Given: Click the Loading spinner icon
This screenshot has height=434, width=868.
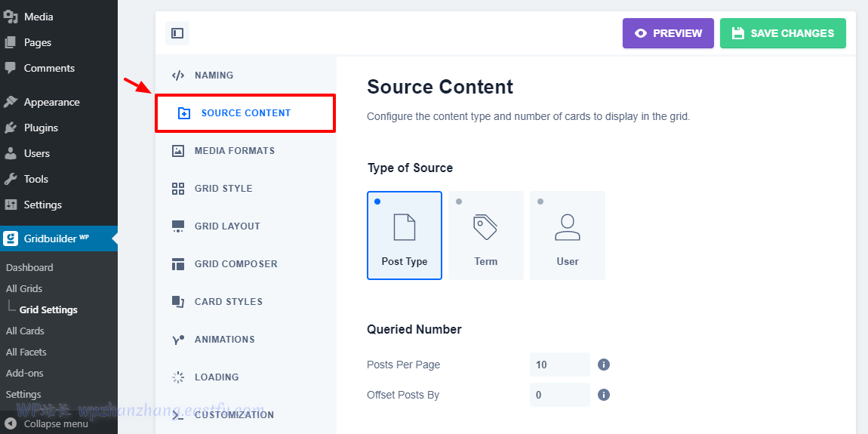Looking at the screenshot, I should (x=177, y=377).
